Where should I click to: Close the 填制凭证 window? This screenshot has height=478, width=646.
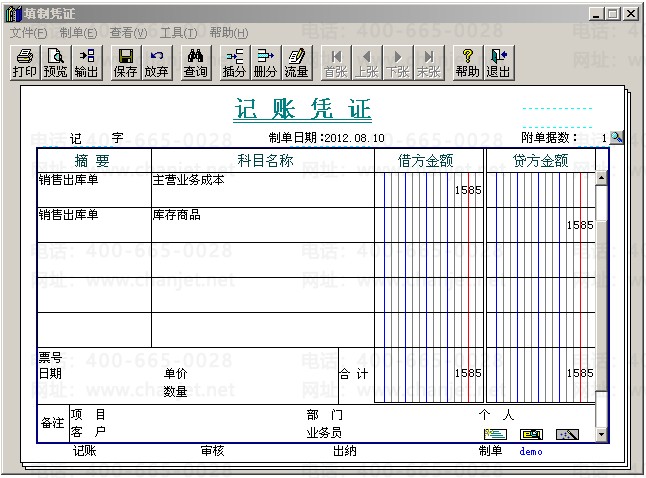(631, 14)
